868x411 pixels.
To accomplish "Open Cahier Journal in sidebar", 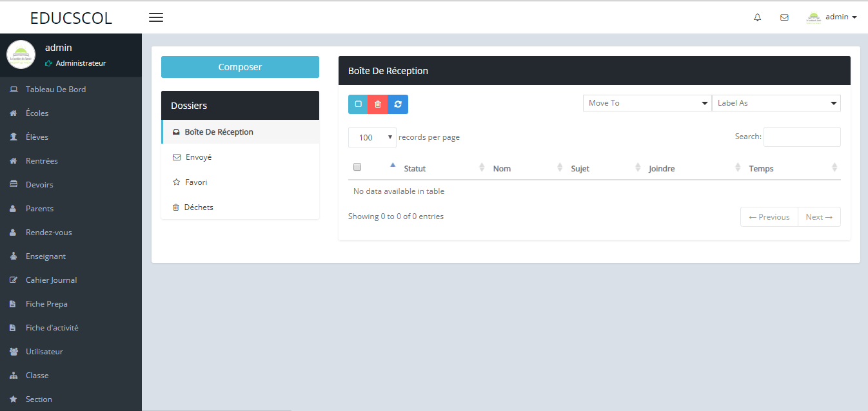I will (x=51, y=280).
